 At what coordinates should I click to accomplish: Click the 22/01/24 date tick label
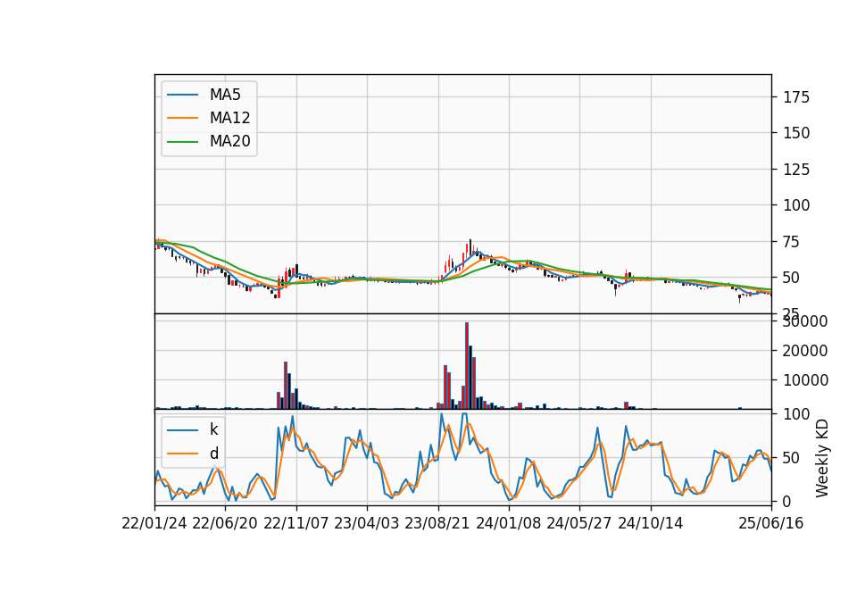tap(154, 523)
